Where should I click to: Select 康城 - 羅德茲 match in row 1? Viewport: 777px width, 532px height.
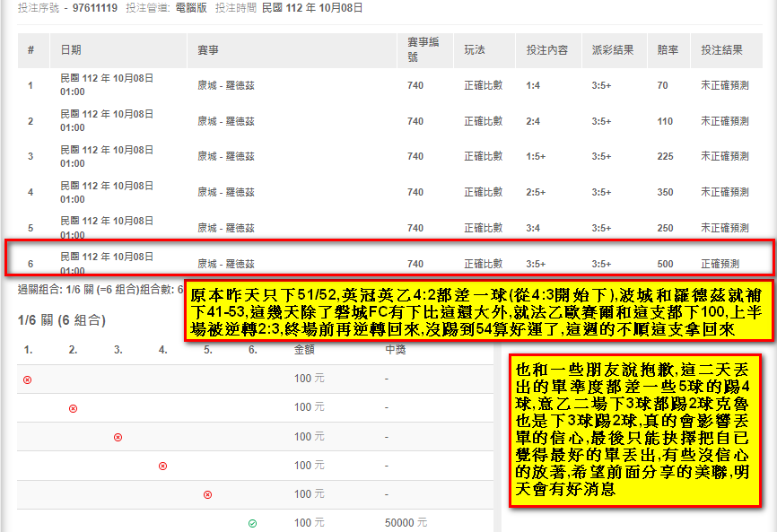click(226, 86)
